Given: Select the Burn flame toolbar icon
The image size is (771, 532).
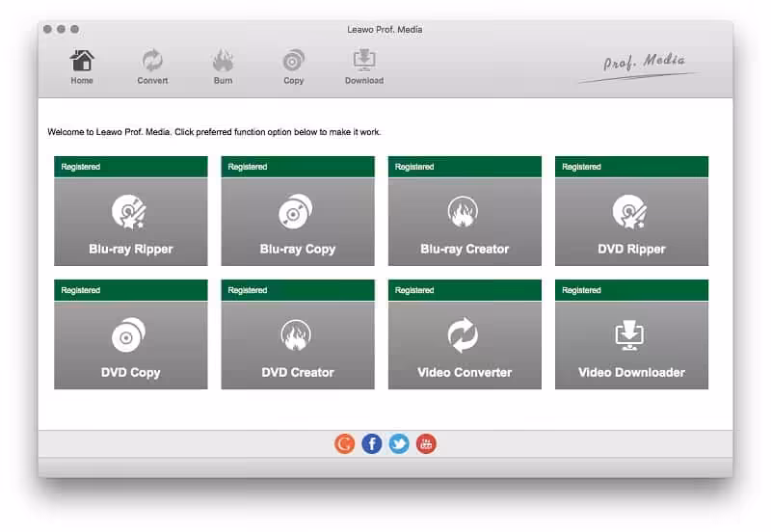Looking at the screenshot, I should click(223, 66).
